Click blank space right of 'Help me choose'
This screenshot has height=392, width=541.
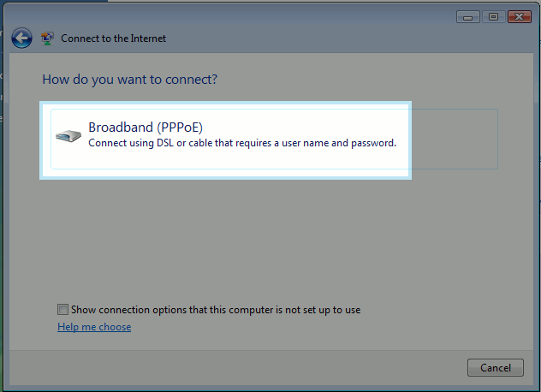coord(300,327)
